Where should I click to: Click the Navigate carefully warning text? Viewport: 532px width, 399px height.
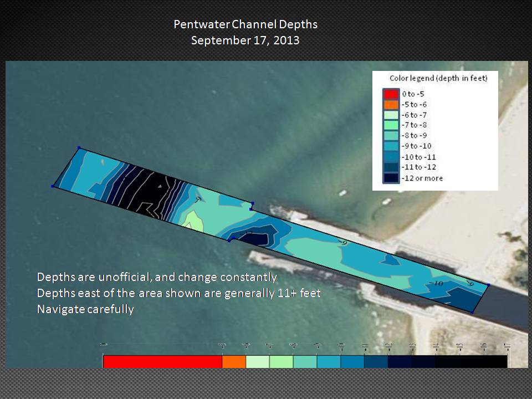pos(85,309)
